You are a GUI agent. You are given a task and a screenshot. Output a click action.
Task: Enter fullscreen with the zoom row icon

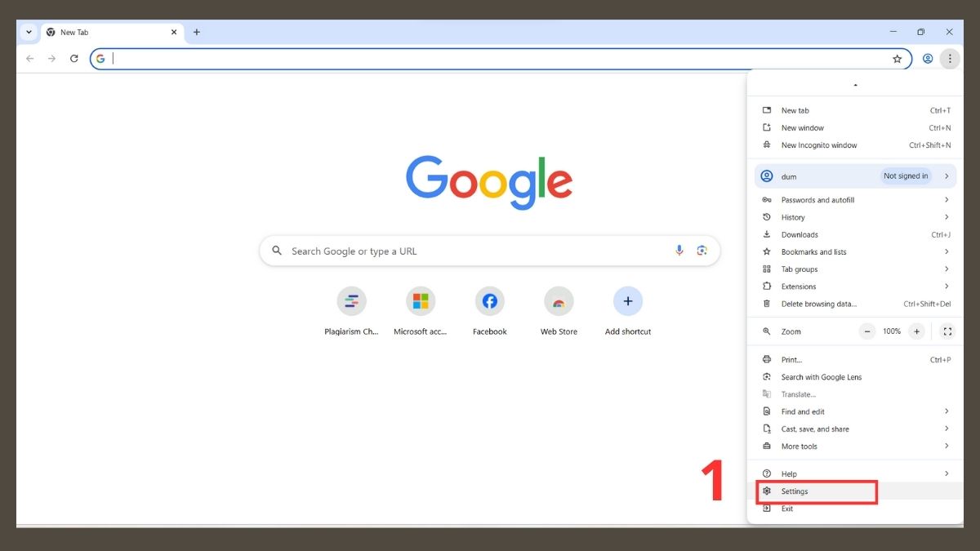(x=947, y=331)
